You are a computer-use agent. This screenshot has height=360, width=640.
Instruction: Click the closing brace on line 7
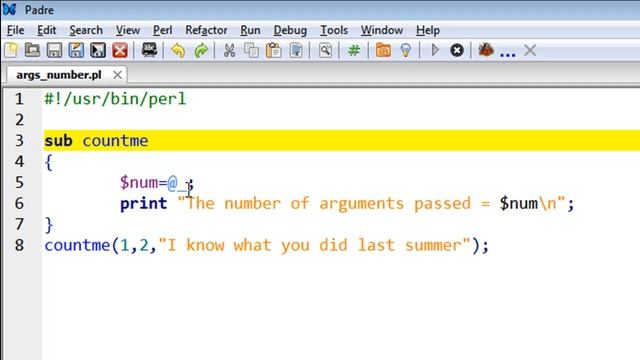(x=49, y=225)
